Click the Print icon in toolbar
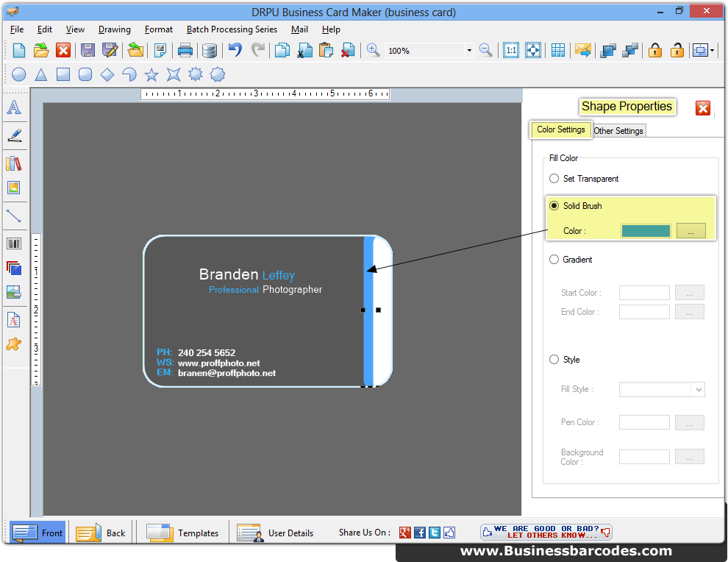This screenshot has width=728, height=562. coord(185,50)
